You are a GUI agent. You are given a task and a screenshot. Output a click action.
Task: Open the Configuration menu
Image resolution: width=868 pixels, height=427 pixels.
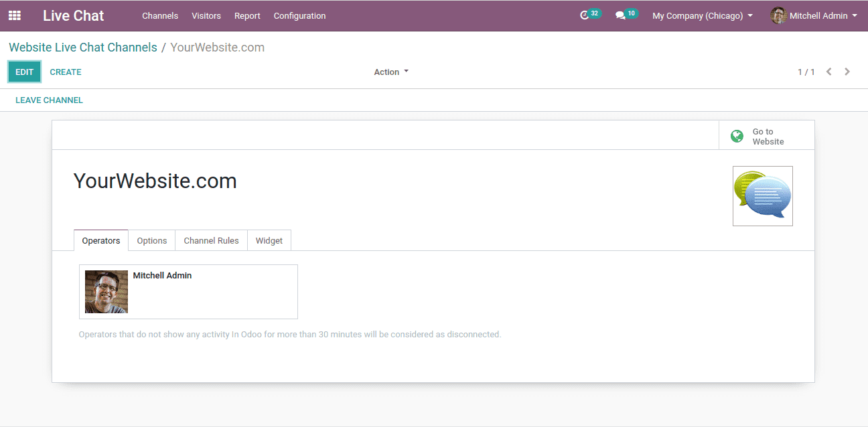(300, 15)
